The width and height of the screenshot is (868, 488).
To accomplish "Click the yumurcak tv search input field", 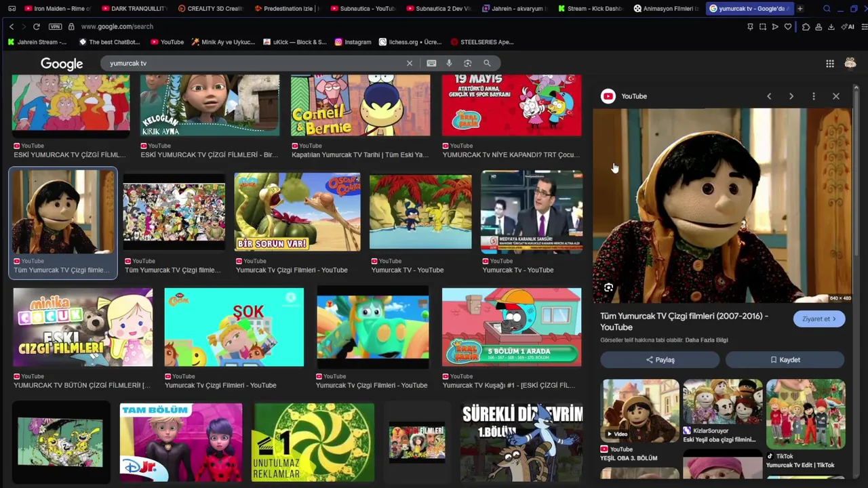I will [254, 63].
